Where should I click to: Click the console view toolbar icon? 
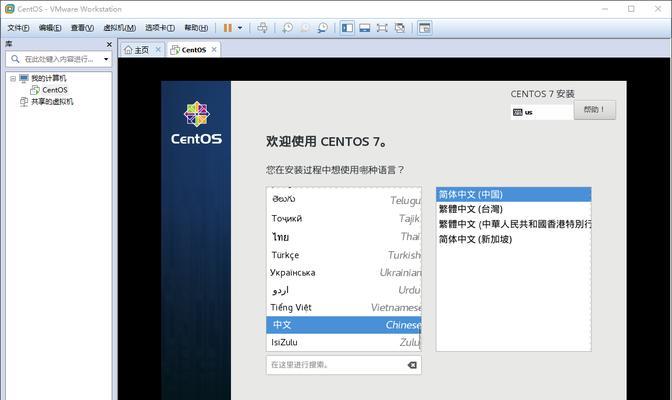coord(425,28)
